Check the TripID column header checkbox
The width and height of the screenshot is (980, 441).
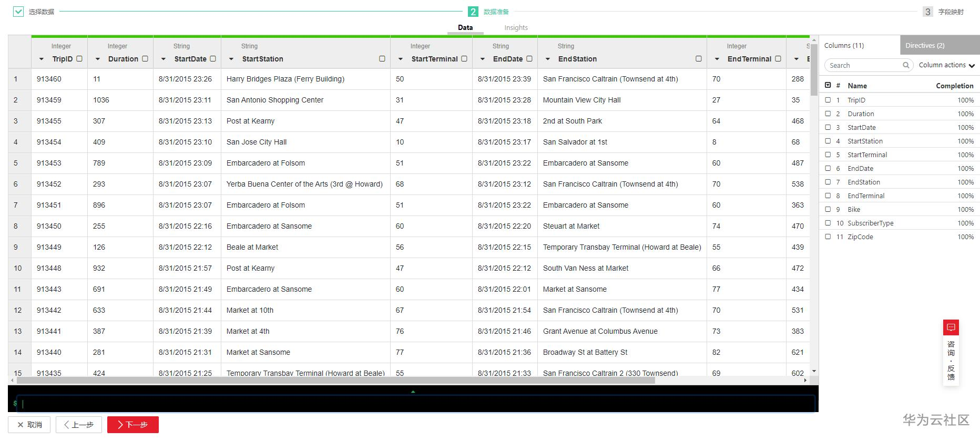[79, 59]
